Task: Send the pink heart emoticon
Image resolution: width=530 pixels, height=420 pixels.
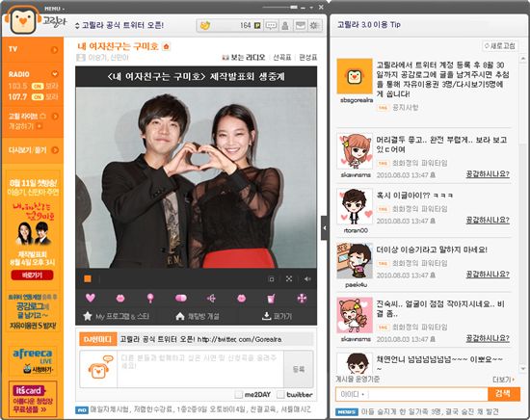Action: [x=91, y=298]
